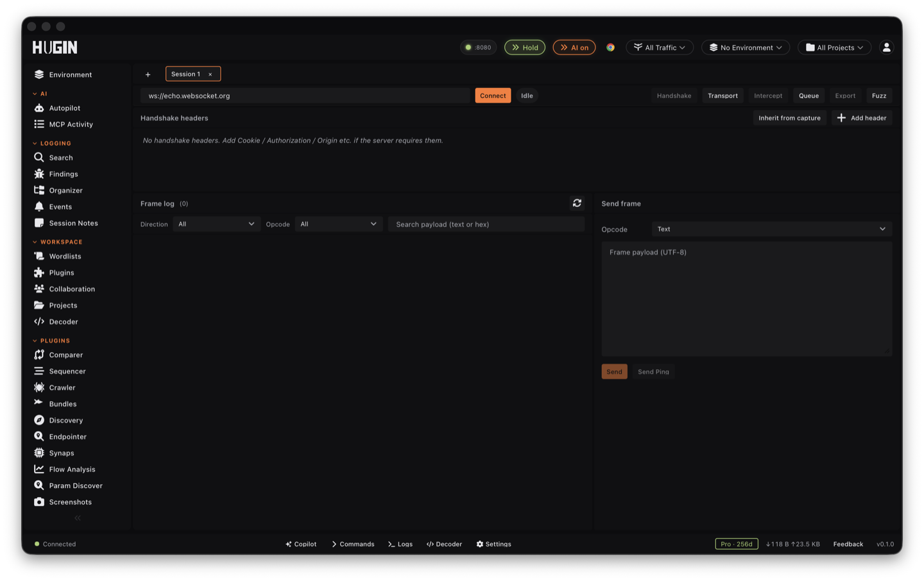Open the Findings bug icon
Image resolution: width=924 pixels, height=581 pixels.
39,174
